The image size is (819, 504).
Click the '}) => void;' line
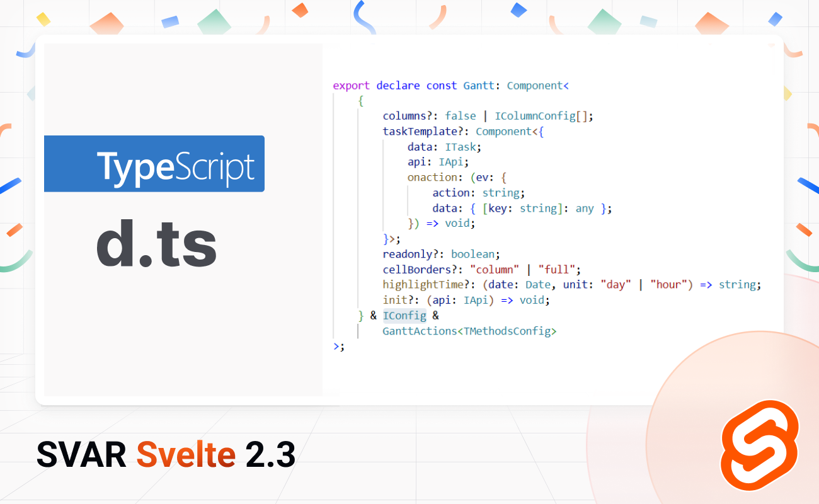click(441, 224)
